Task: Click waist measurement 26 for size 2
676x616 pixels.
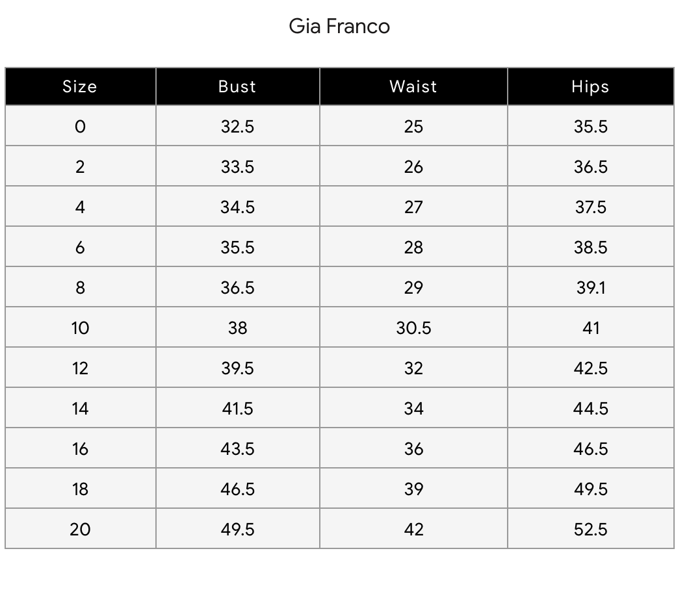Action: point(413,166)
